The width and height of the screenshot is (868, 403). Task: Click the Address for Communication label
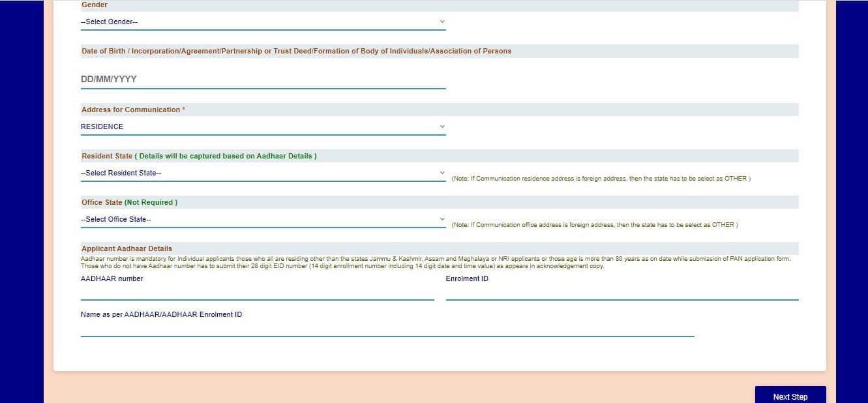pos(133,110)
